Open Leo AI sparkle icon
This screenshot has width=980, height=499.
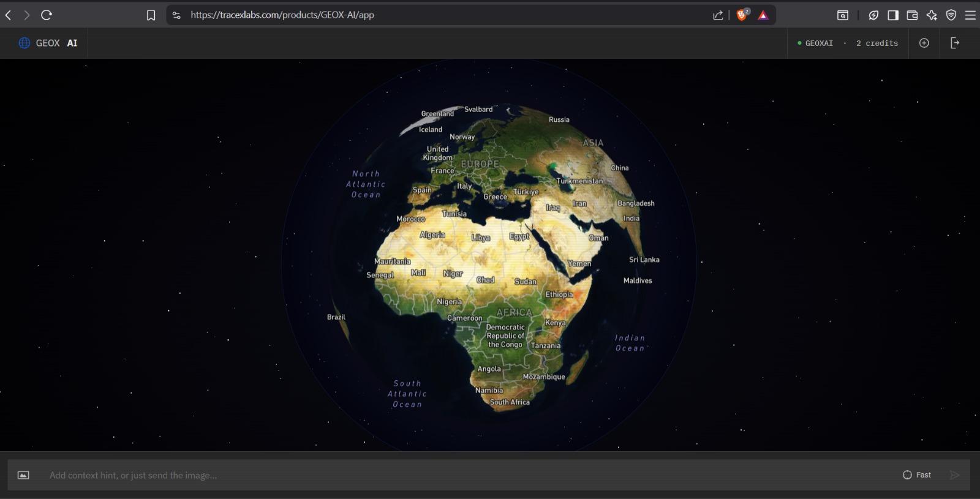[932, 15]
